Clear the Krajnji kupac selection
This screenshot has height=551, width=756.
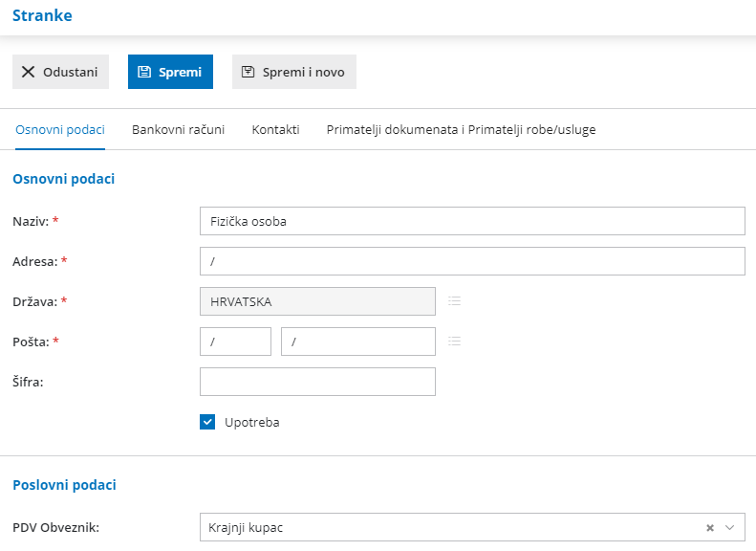pyautogui.click(x=710, y=527)
